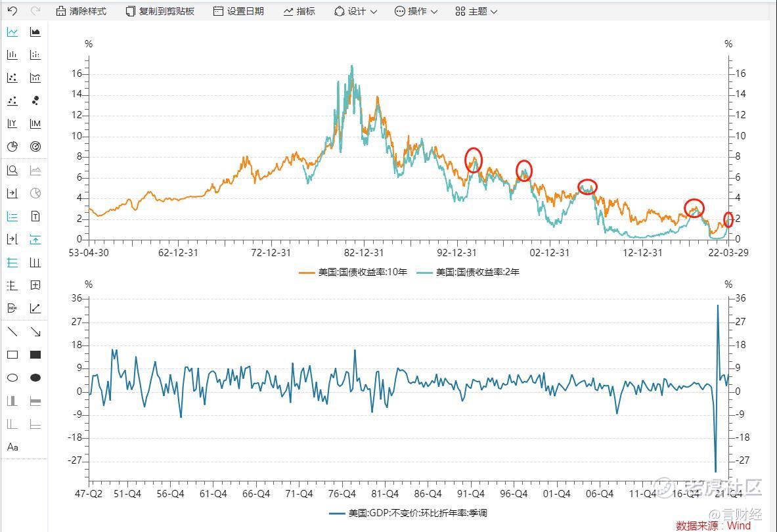Select the radar target chart icon
This screenshot has height=532, width=777.
[x=35, y=146]
